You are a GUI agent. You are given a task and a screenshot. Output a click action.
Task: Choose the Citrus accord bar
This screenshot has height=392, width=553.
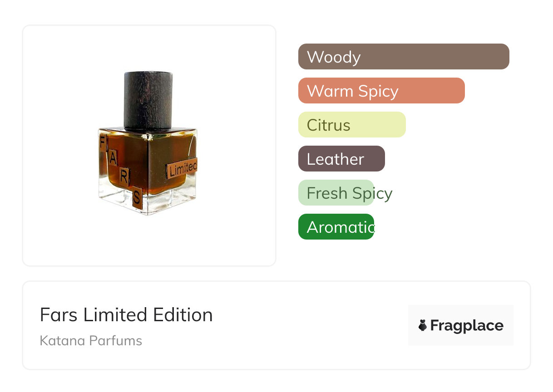[x=352, y=125]
